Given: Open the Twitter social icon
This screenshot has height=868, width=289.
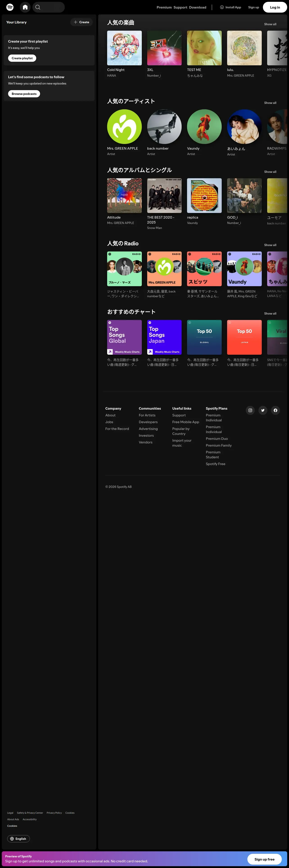Looking at the screenshot, I should (263, 410).
